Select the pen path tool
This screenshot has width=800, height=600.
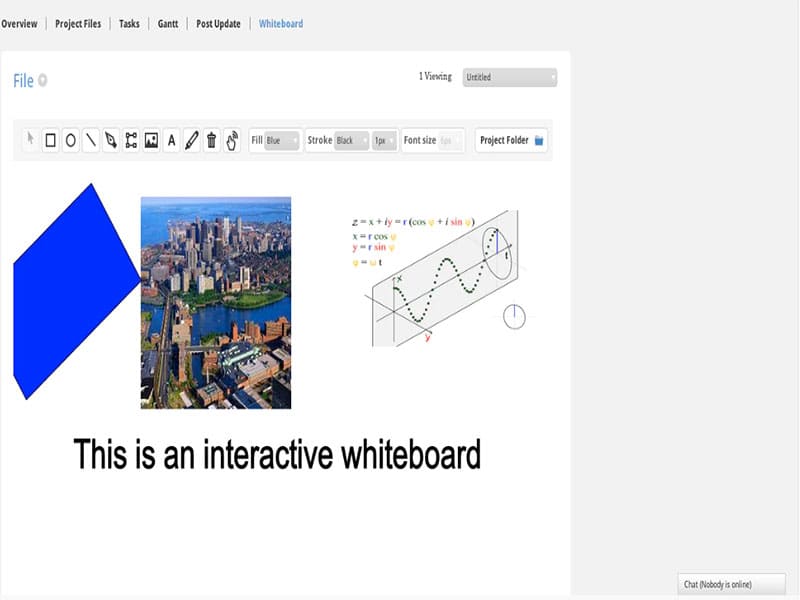click(x=111, y=140)
